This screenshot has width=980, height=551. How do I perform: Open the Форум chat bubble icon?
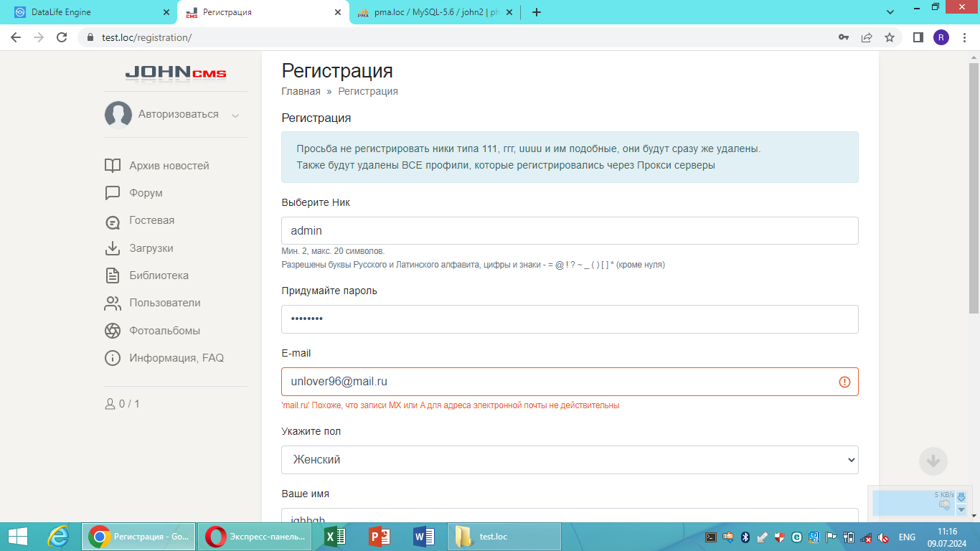click(x=113, y=193)
